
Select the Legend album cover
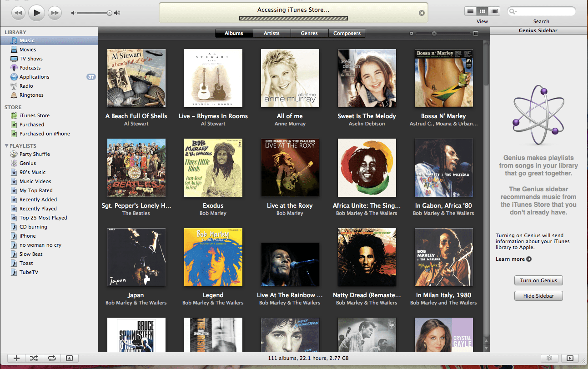[x=213, y=257]
